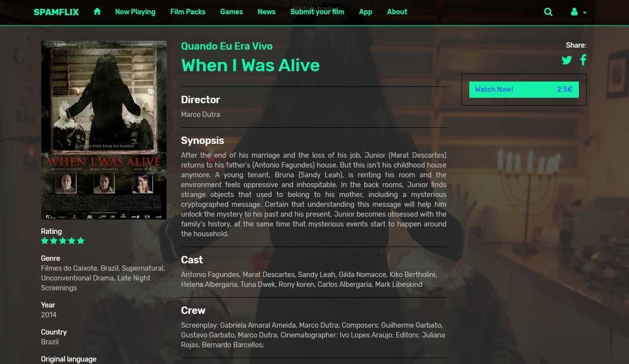Click the When I Was Alive title
This screenshot has width=629, height=364.
[x=251, y=65]
